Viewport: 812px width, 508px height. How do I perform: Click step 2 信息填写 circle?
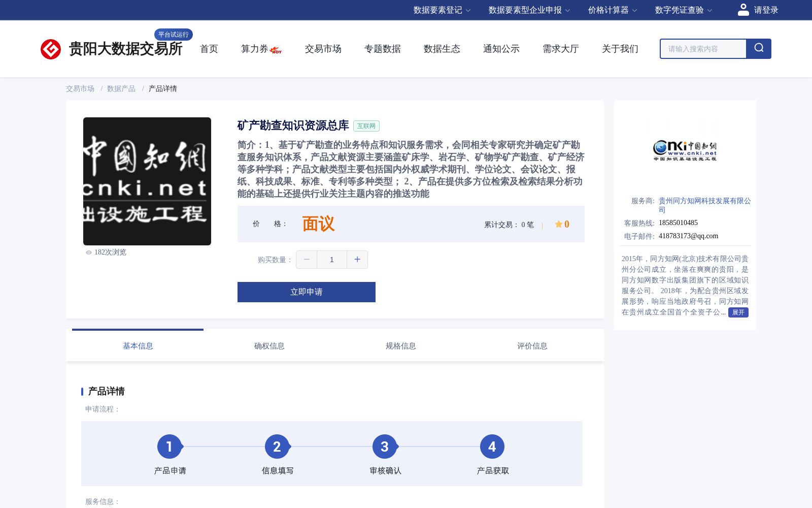point(277,447)
